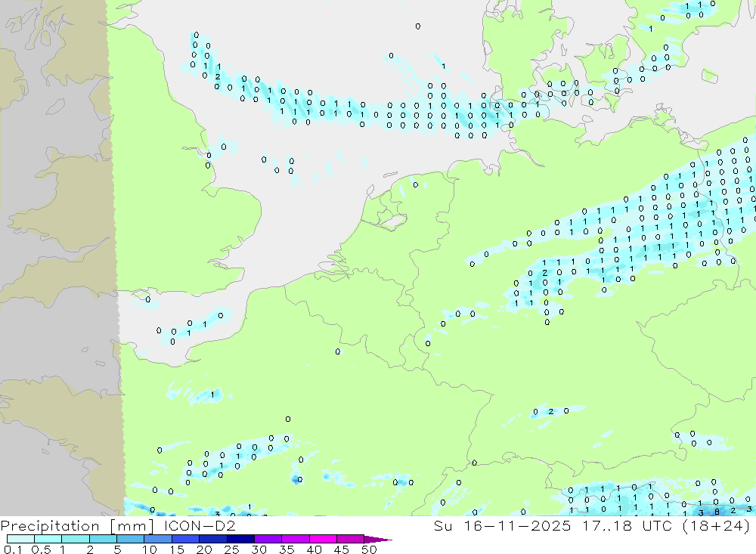Select the legend swatch between 15 and 20
This screenshot has width=756, height=554.
pos(186,539)
